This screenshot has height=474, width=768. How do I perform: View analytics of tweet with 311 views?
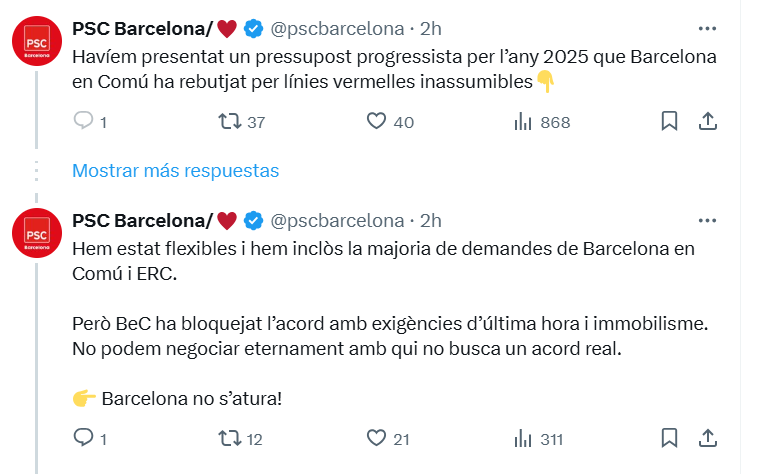coord(522,438)
